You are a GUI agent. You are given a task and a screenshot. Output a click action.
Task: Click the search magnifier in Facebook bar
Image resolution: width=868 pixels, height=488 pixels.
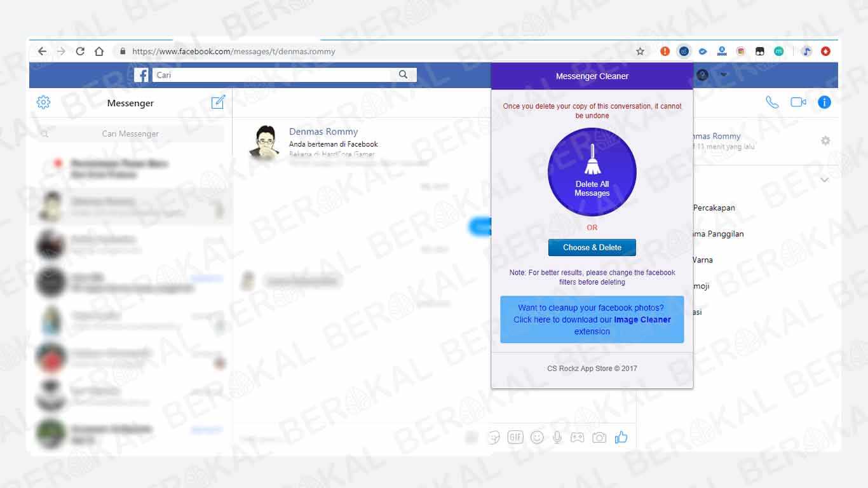point(403,74)
